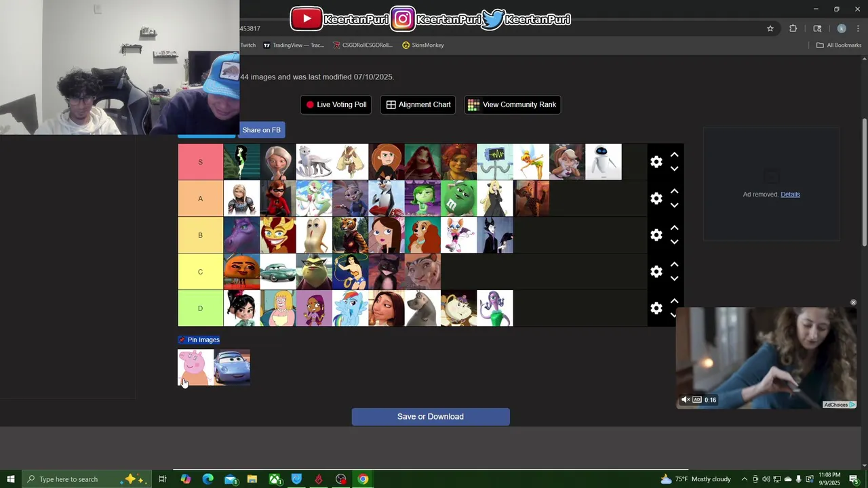Viewport: 868px width, 488px height.
Task: Select EVE robot image in S tier
Action: coord(603,162)
